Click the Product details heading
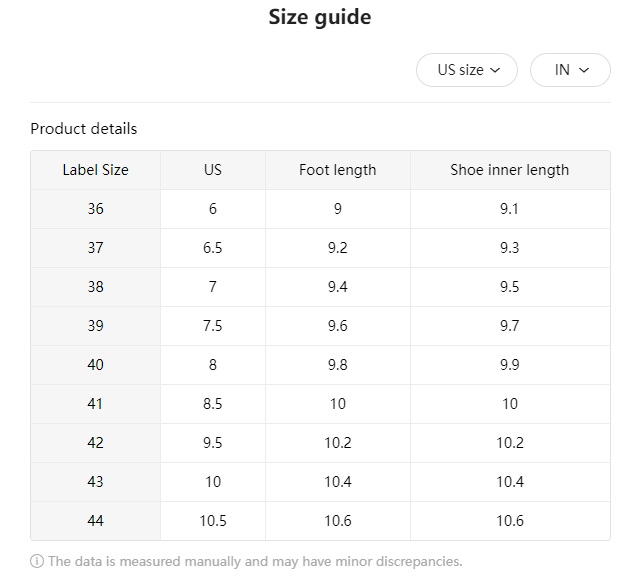Viewport: 643px width, 579px height. (84, 129)
